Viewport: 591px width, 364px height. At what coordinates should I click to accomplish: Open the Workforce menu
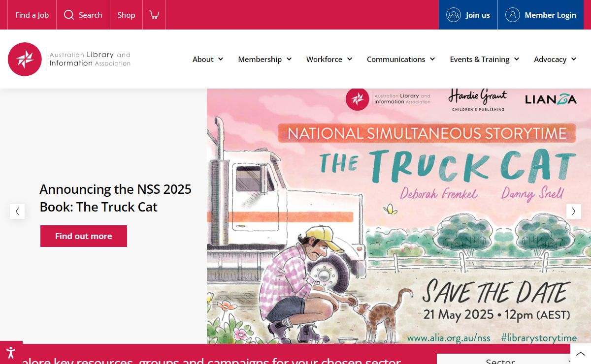tap(324, 59)
